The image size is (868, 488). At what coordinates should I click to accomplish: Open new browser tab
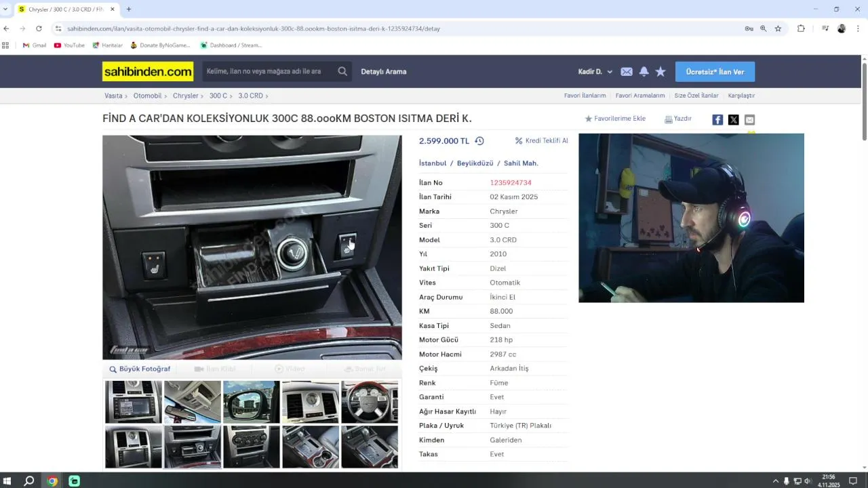pos(129,9)
